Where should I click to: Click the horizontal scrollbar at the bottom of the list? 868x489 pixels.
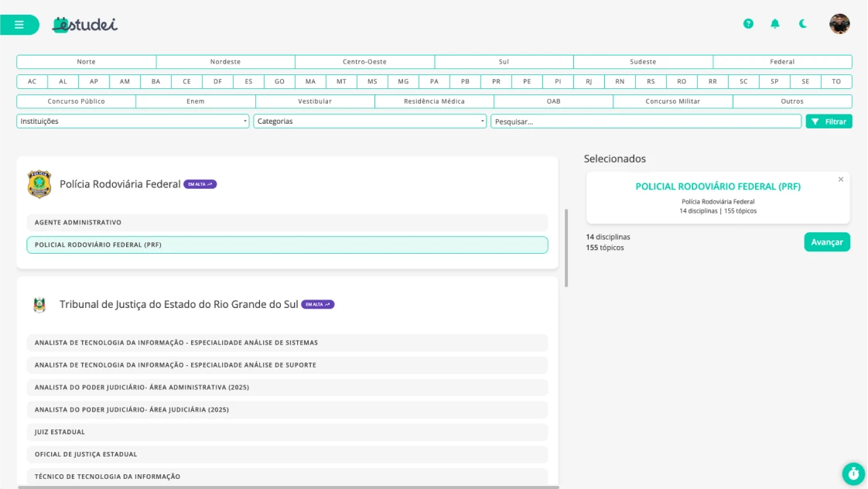tap(289, 487)
